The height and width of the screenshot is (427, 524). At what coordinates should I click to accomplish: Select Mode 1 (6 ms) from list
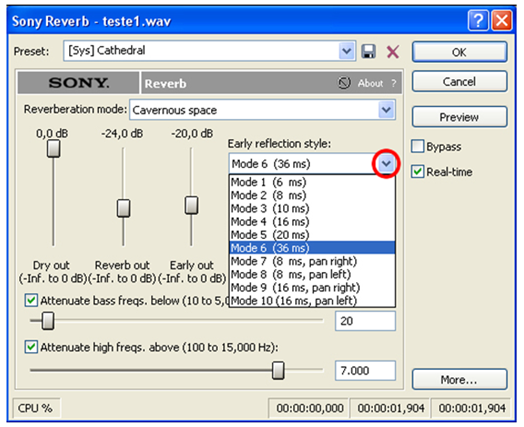312,182
